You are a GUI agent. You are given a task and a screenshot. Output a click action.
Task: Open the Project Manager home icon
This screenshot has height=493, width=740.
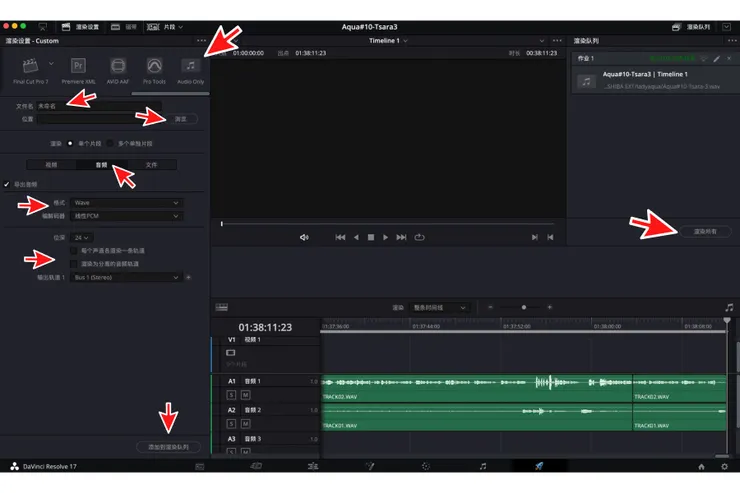pos(701,467)
